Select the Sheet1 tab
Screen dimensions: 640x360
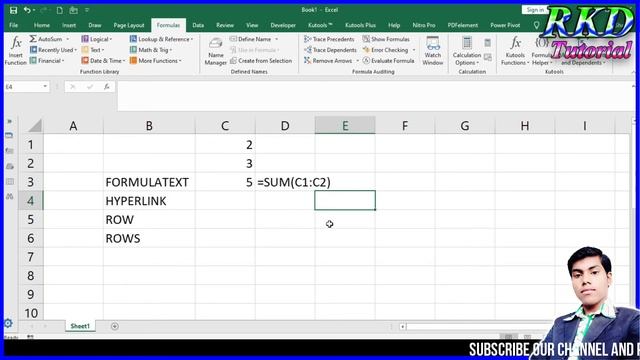pos(80,326)
